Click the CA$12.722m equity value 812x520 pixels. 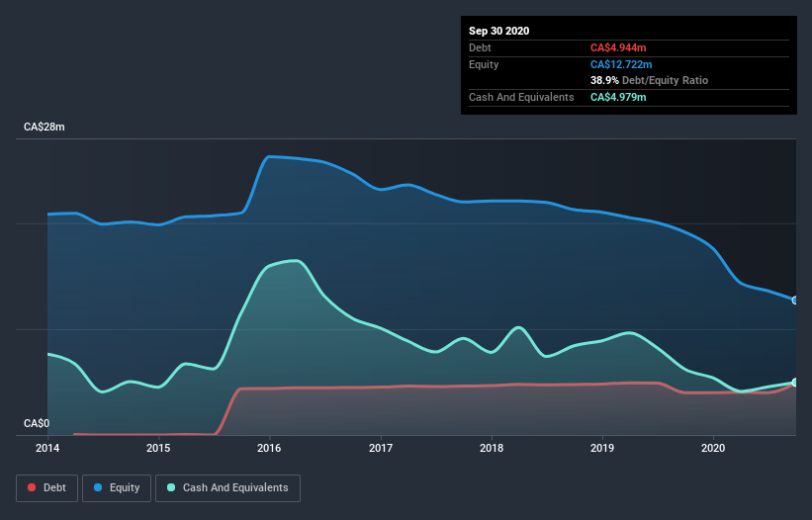[621, 64]
